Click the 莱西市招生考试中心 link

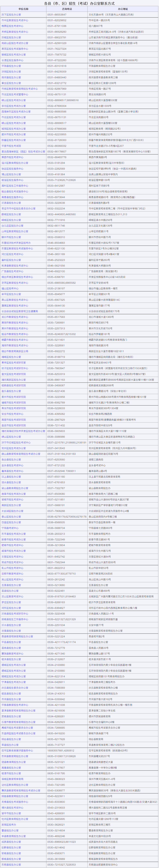coord(13,157)
